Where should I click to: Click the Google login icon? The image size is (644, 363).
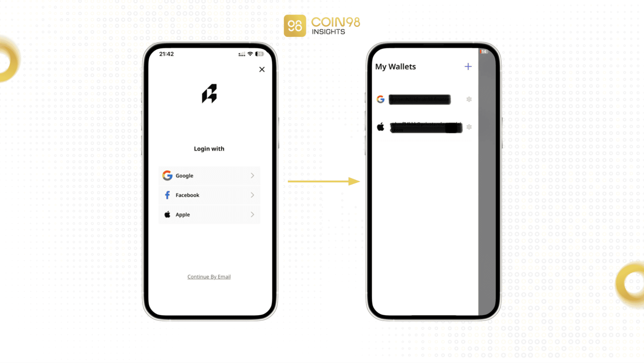point(168,175)
